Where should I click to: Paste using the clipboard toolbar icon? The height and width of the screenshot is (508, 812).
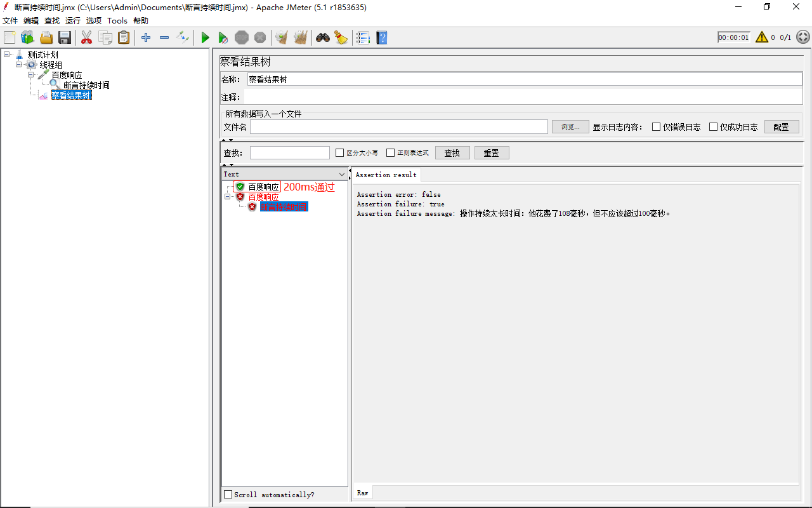(124, 37)
